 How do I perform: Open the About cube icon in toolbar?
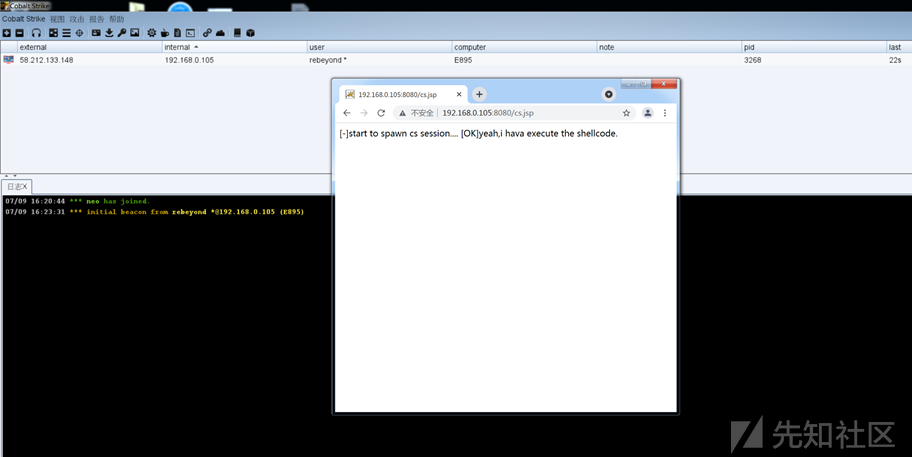tap(251, 33)
